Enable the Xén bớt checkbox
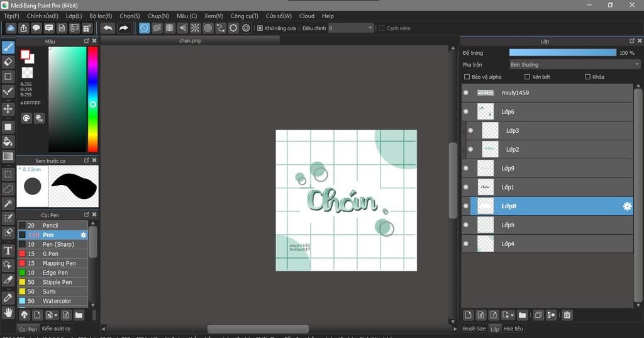Image resolution: width=644 pixels, height=338 pixels. point(528,77)
